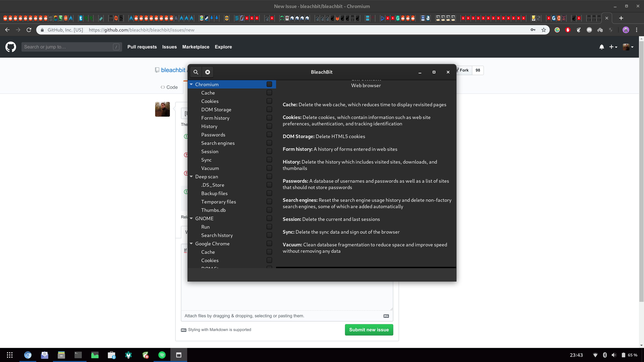Collapse the Deep scan tree group
This screenshot has height=362, width=644.
click(191, 177)
